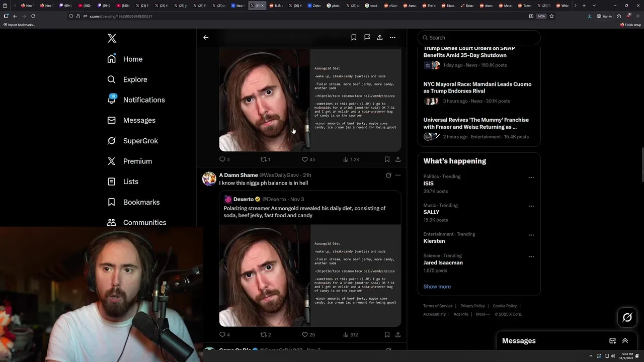Expand the Messages drawer
Viewport: 644px width, 362px height.
[x=625, y=341]
